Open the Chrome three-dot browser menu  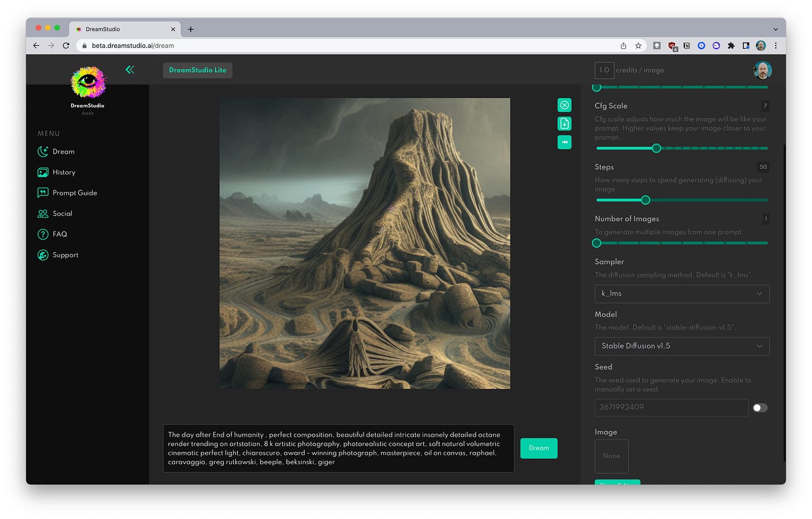pos(776,45)
